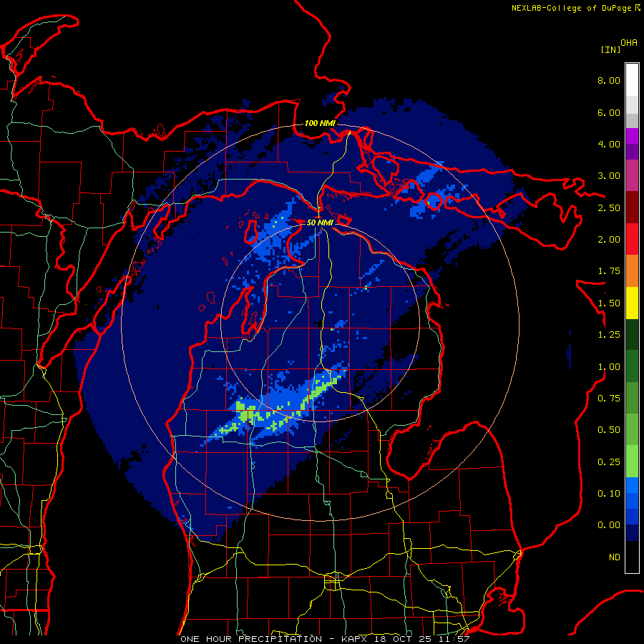The image size is (644, 644).
Task: Select the orange legend swatch
Action: 632,271
